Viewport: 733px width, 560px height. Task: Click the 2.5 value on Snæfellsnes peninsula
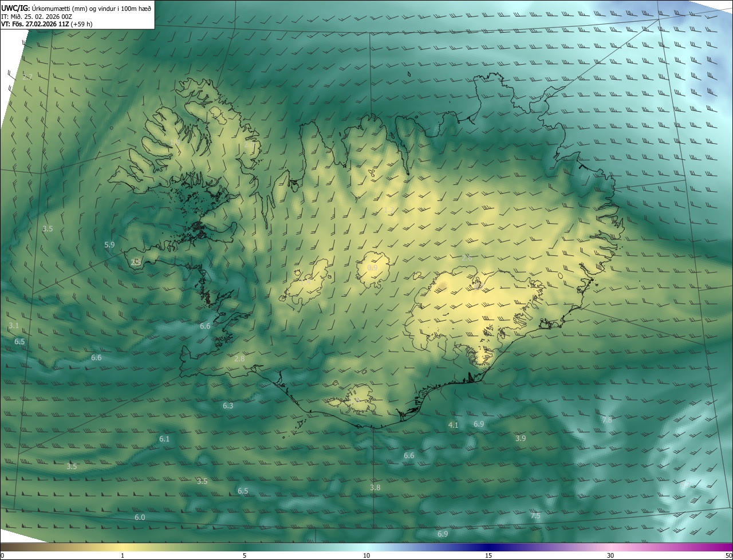[136, 262]
